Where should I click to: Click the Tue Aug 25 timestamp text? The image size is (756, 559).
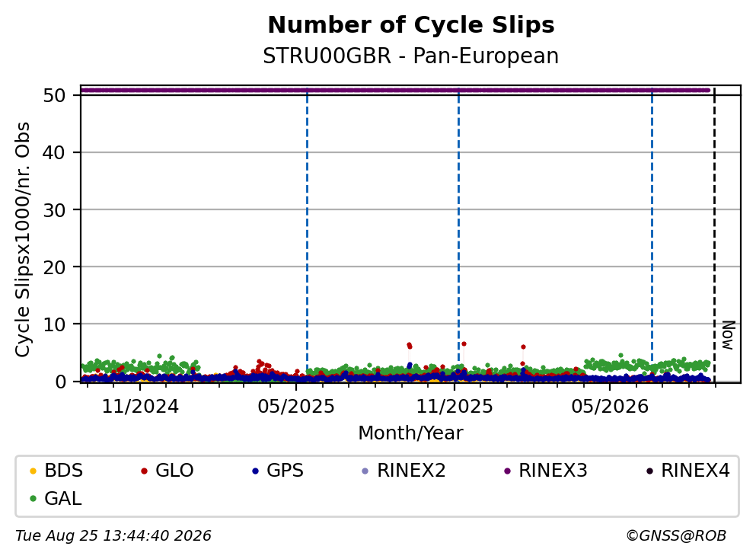pos(113,536)
